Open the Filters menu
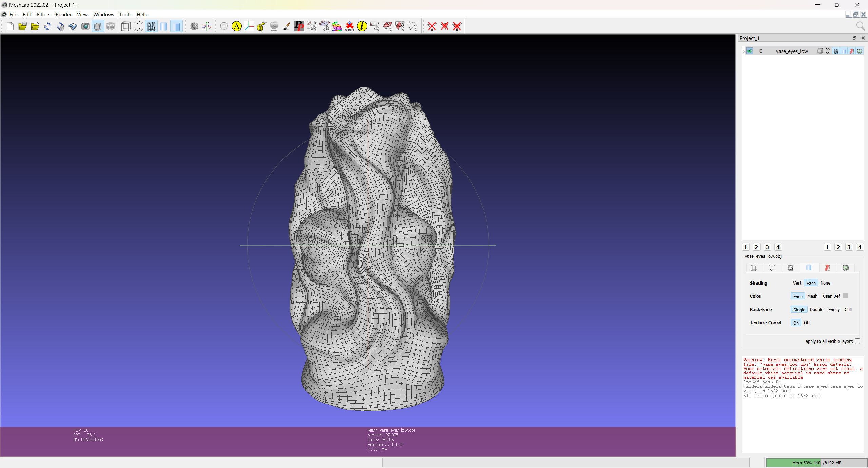This screenshot has height=468, width=868. [x=43, y=14]
